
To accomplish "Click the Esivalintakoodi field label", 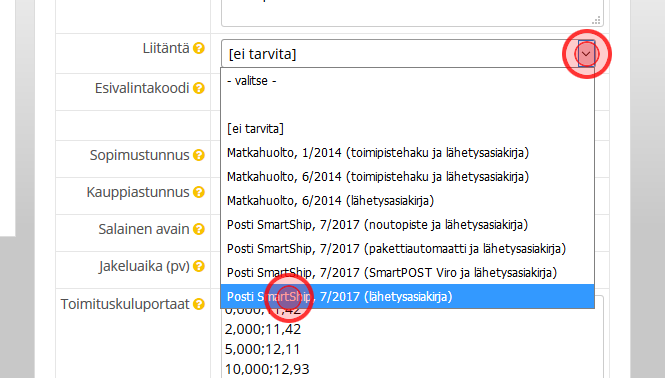I will coord(142,88).
